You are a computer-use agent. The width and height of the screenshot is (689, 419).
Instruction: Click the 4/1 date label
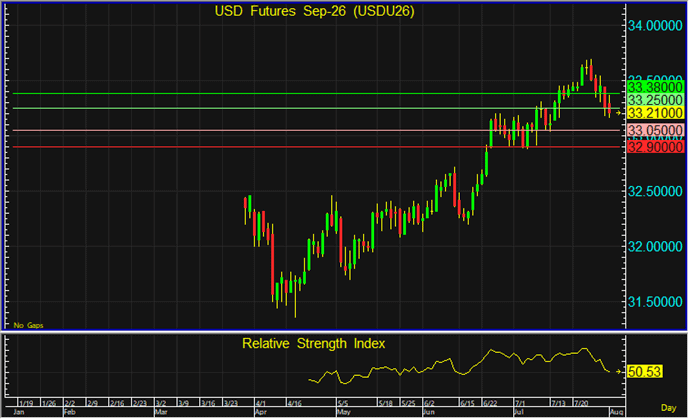pyautogui.click(x=261, y=403)
